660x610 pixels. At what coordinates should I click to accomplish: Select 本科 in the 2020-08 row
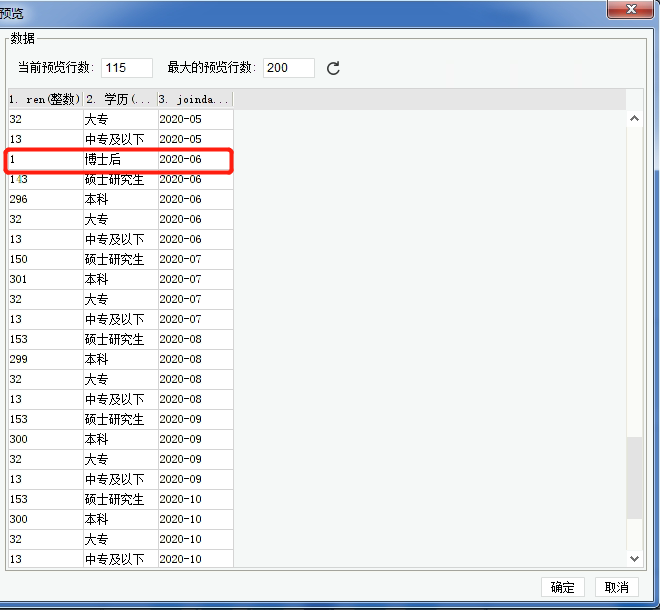click(121, 359)
